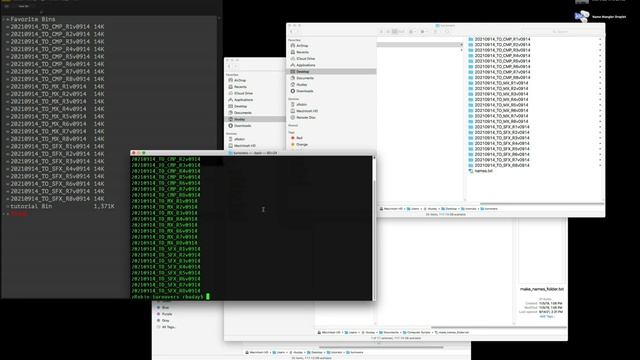Click Red tag in front Finder sidebar
Viewport: 640px width, 360px height.
click(x=297, y=138)
